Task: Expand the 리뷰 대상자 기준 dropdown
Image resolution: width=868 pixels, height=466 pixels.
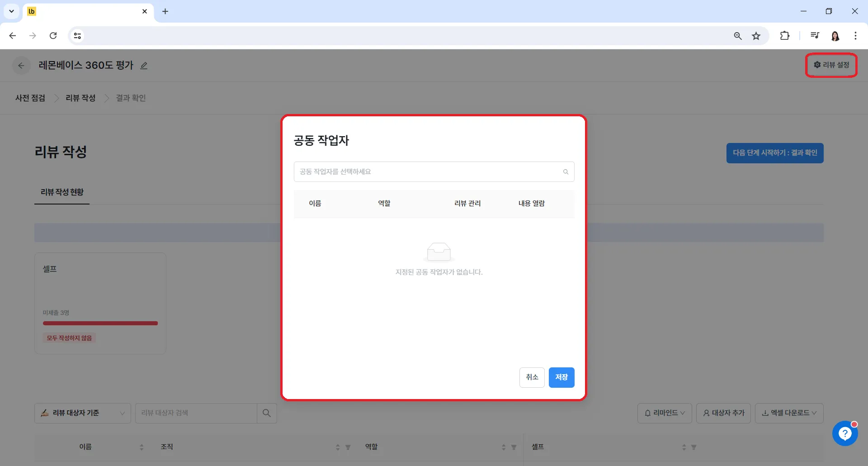Action: pos(83,413)
